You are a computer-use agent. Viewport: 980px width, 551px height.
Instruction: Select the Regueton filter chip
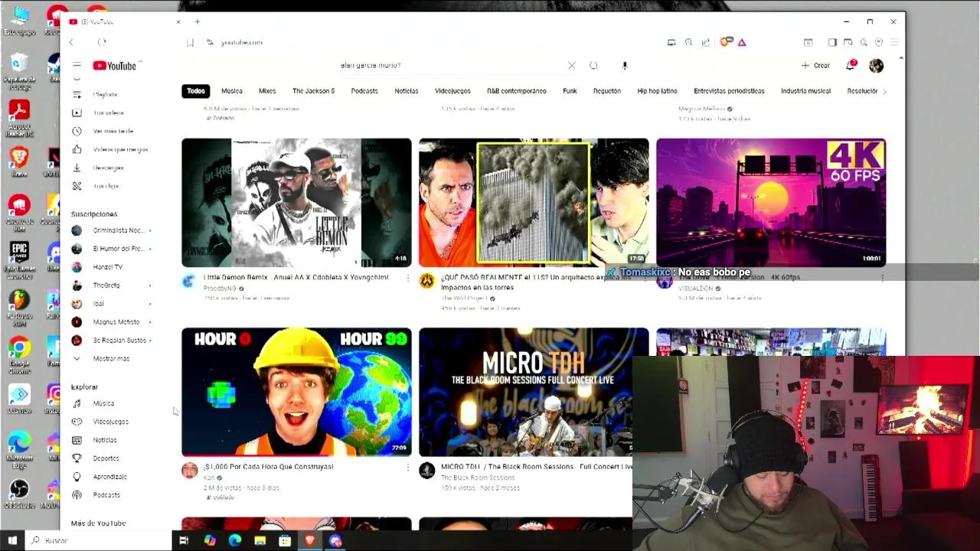pyautogui.click(x=607, y=91)
